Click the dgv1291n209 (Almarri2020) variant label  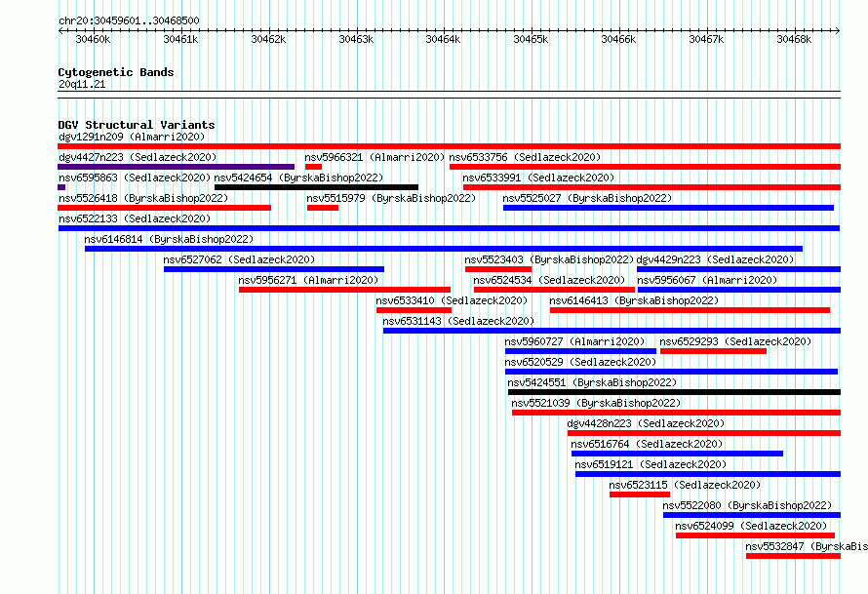[132, 137]
